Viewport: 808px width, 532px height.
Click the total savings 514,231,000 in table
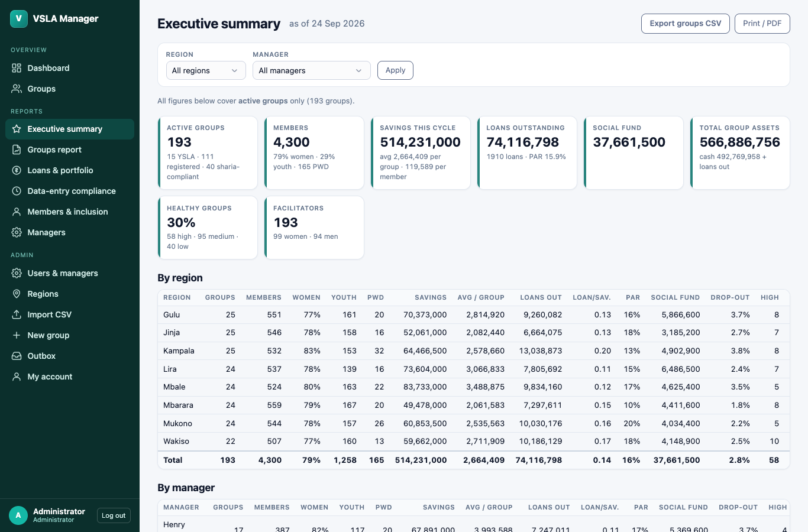421,460
